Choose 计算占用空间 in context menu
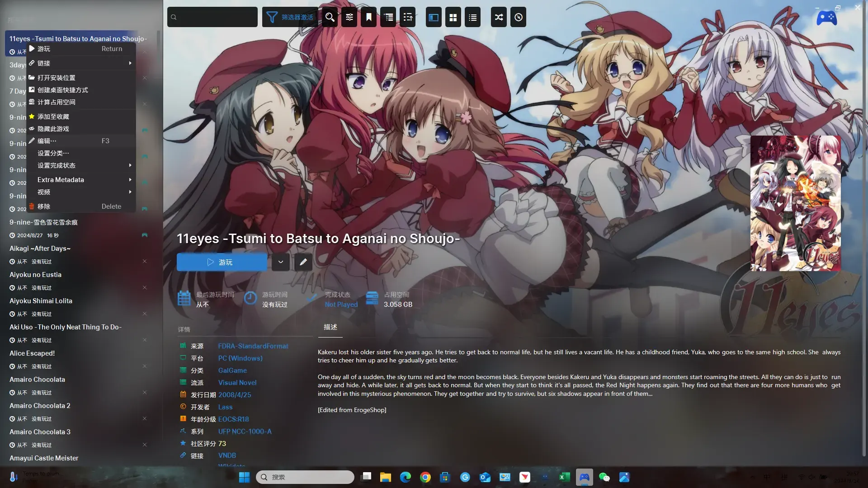868x488 pixels. [x=81, y=102]
